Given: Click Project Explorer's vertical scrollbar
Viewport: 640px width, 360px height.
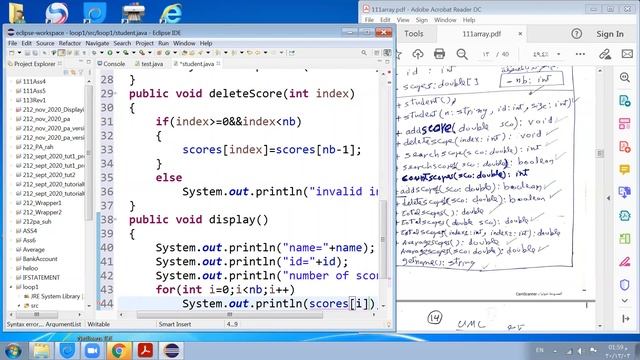Looking at the screenshot, I should (x=89, y=153).
